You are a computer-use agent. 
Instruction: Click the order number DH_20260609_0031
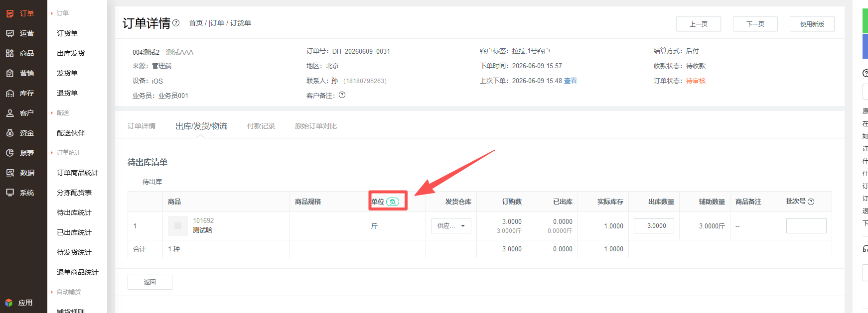pyautogui.click(x=361, y=51)
